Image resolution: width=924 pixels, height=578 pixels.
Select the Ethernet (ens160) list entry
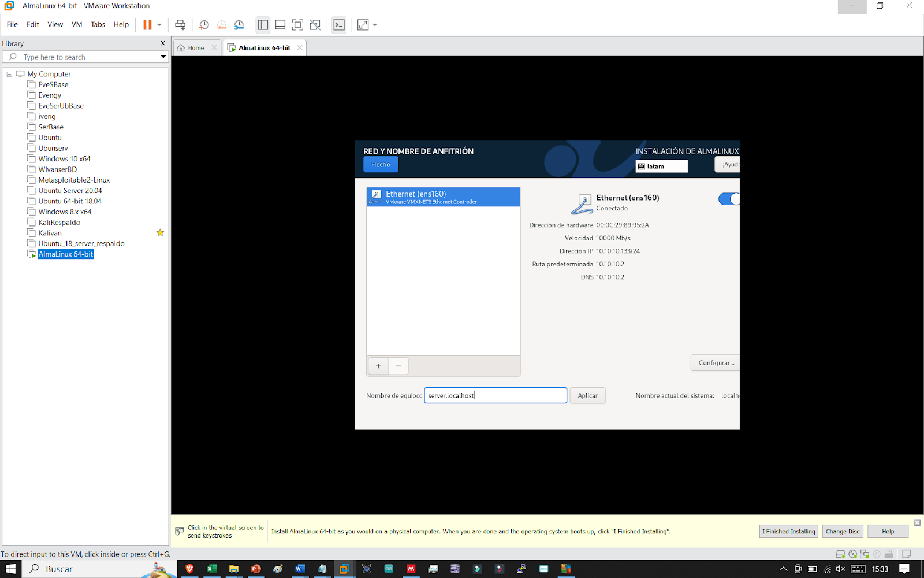point(444,197)
